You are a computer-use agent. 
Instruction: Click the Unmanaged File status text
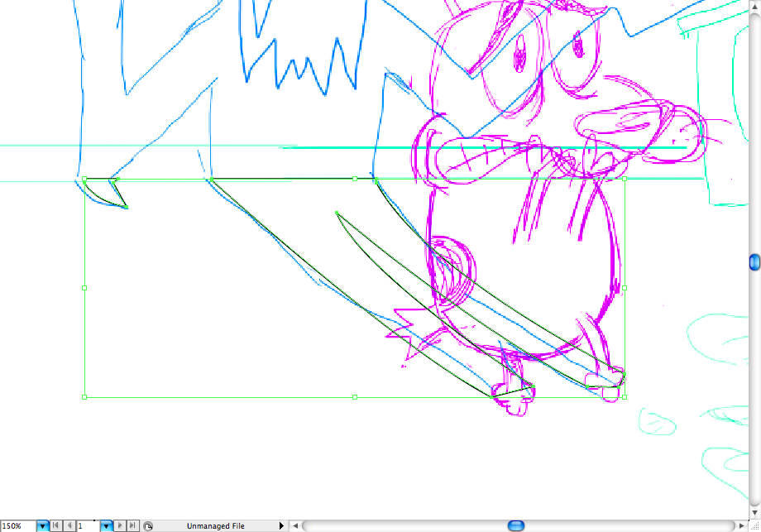[216, 525]
